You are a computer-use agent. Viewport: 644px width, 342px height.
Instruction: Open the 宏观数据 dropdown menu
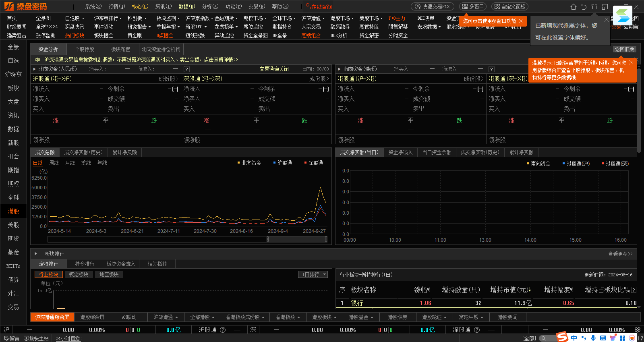[429, 27]
